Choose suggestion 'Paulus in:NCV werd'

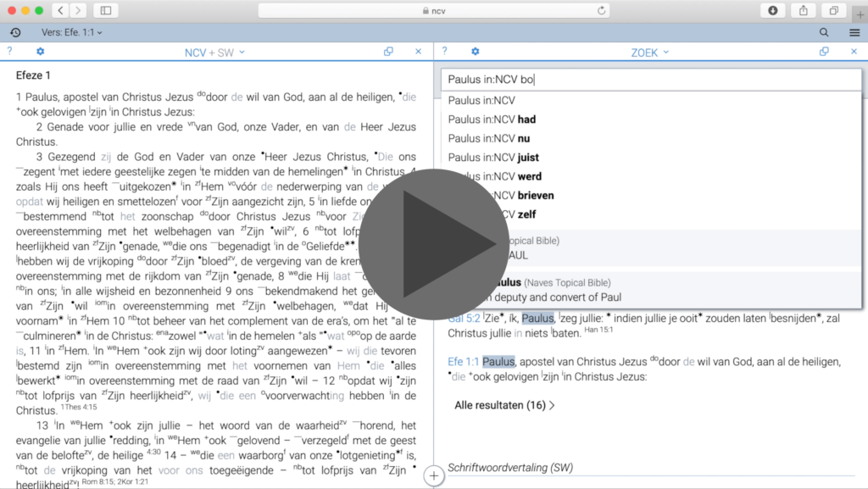point(651,176)
